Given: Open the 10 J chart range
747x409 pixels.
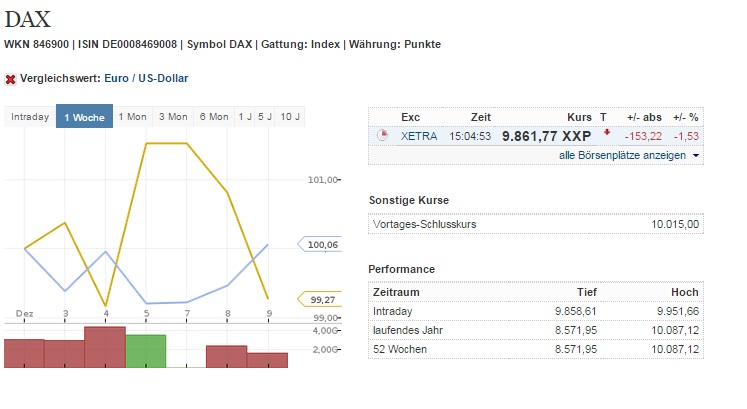Looking at the screenshot, I should [289, 117].
